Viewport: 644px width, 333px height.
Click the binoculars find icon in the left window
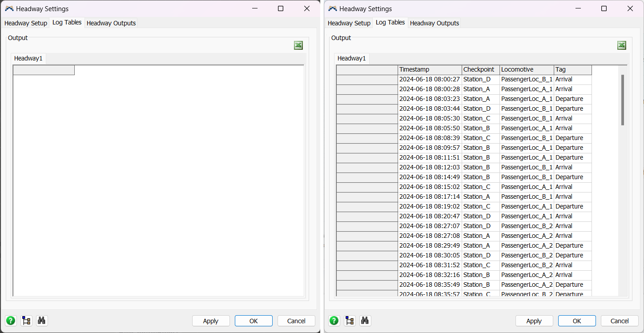click(x=42, y=321)
